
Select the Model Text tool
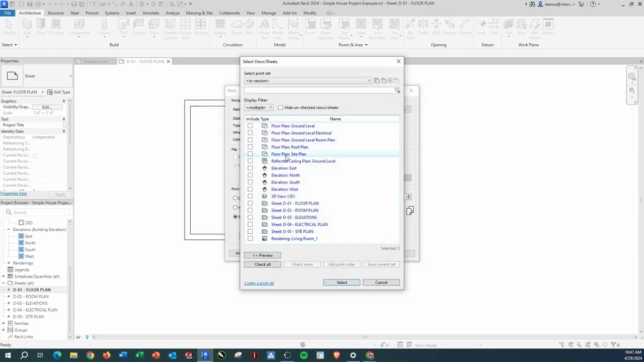pyautogui.click(x=264, y=28)
